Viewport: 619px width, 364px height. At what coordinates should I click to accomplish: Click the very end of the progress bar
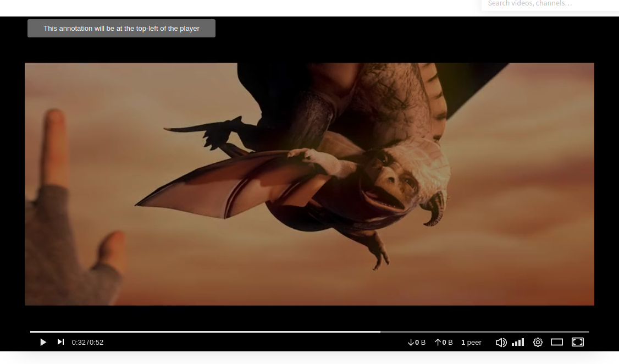588,332
